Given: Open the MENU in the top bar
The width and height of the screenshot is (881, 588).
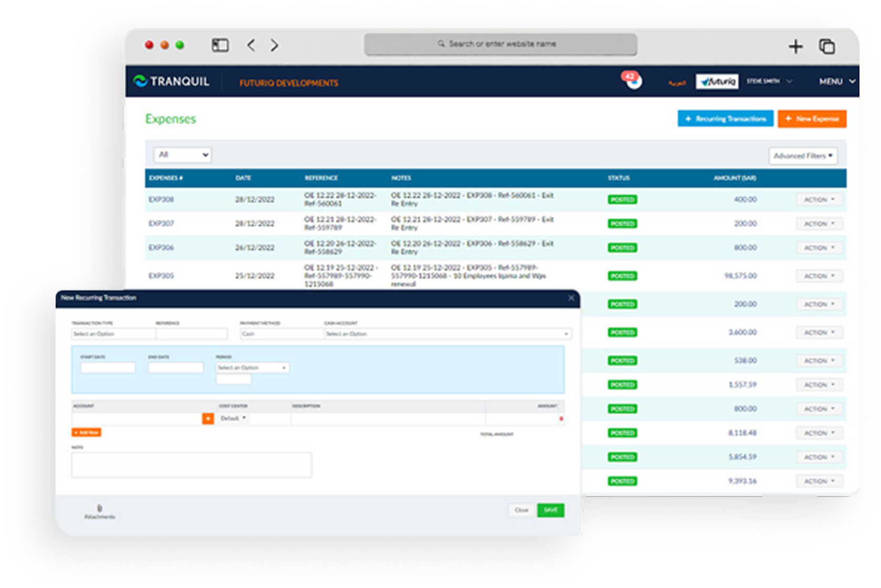Looking at the screenshot, I should pyautogui.click(x=837, y=81).
